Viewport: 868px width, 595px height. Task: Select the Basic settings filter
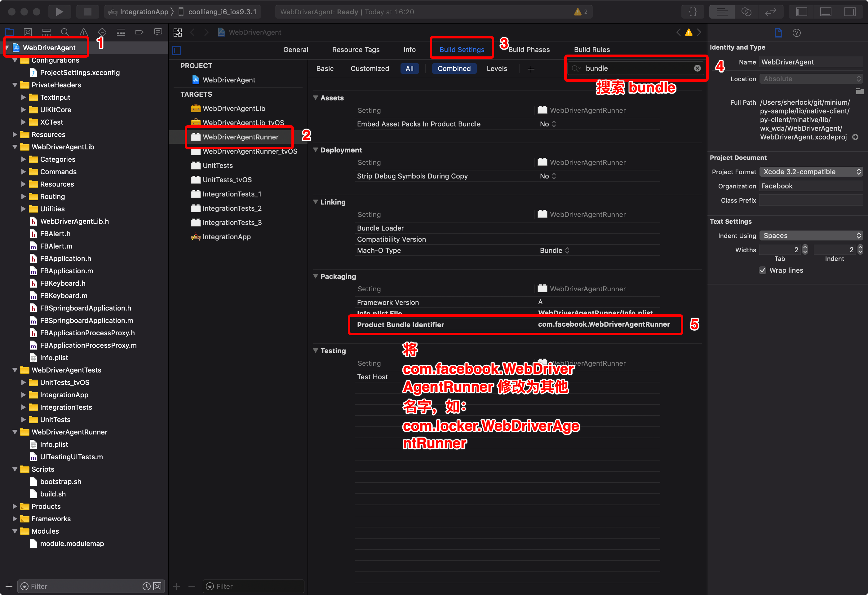(x=325, y=69)
